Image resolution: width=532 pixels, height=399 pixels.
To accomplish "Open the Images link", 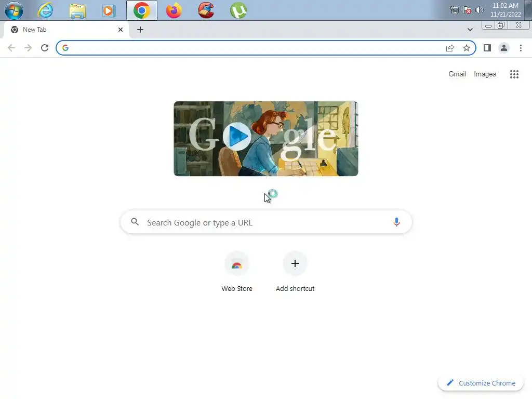I will coord(485,74).
